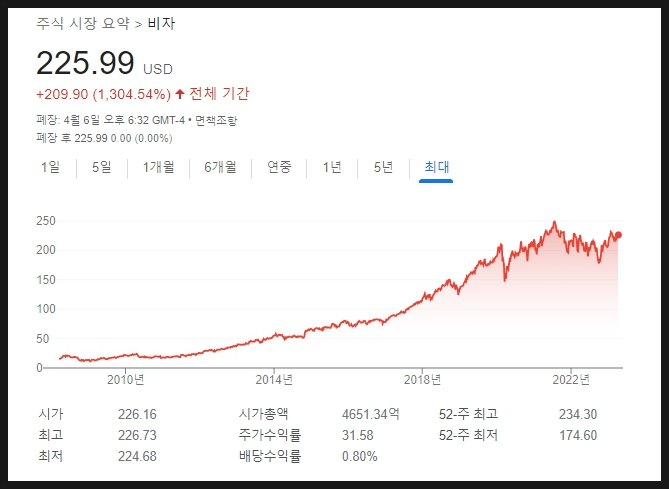Select the 1년 chart range tab
Image resolution: width=669 pixels, height=489 pixels.
[332, 167]
